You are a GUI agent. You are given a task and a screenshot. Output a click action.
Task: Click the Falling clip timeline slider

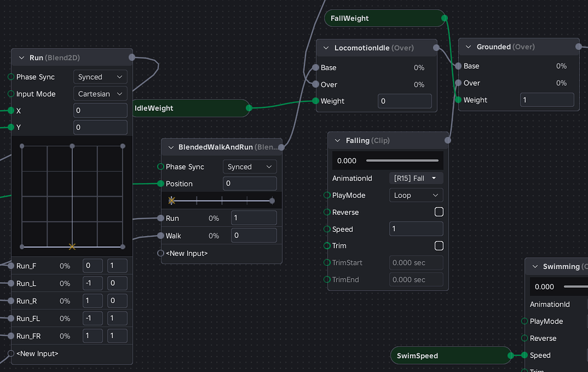(402, 160)
